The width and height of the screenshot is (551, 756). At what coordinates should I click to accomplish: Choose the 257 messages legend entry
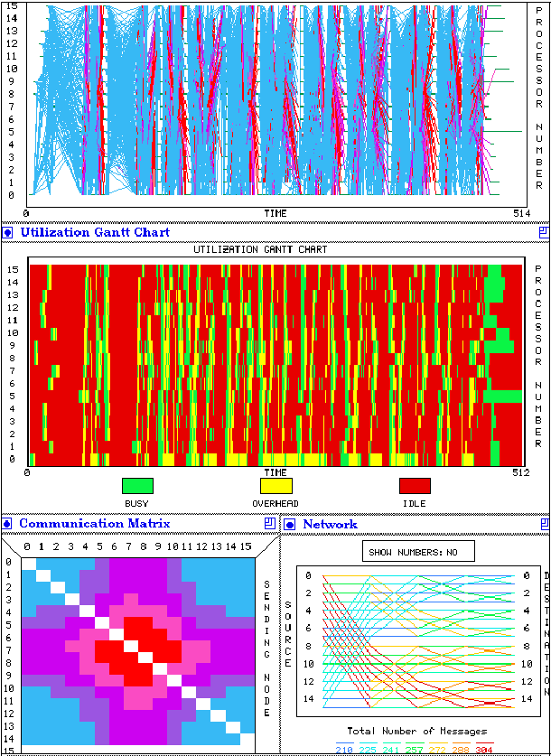415,748
